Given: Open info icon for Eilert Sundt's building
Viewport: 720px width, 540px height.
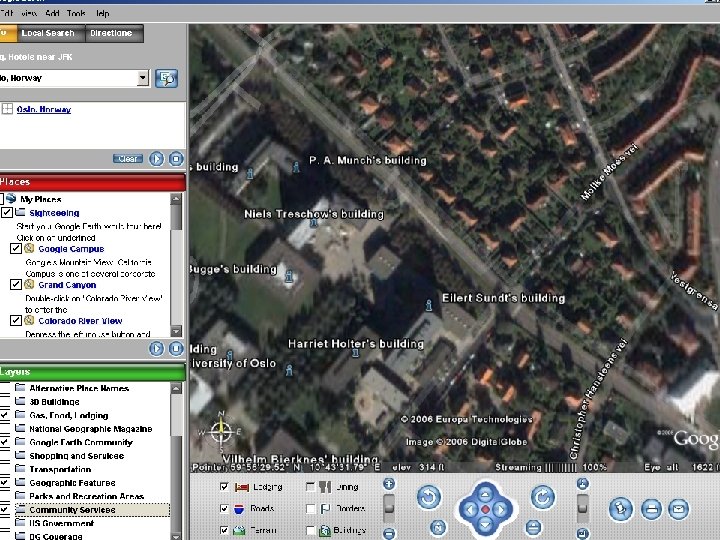Looking at the screenshot, I should point(429,305).
